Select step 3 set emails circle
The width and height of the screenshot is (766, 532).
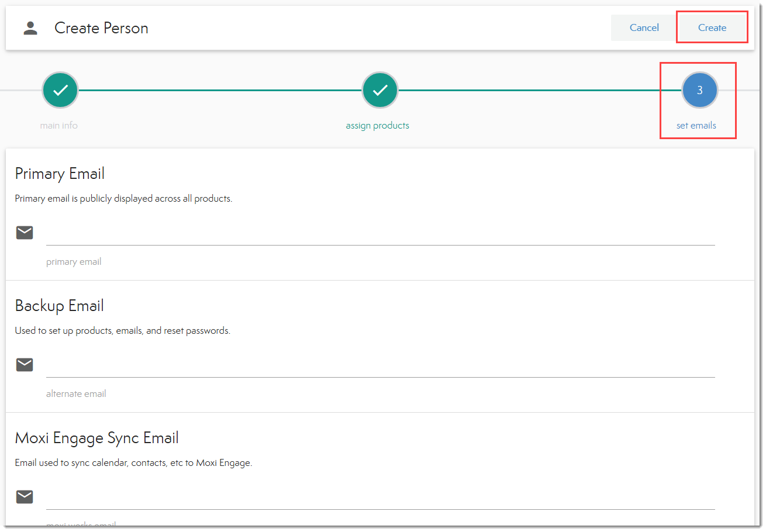tap(699, 90)
